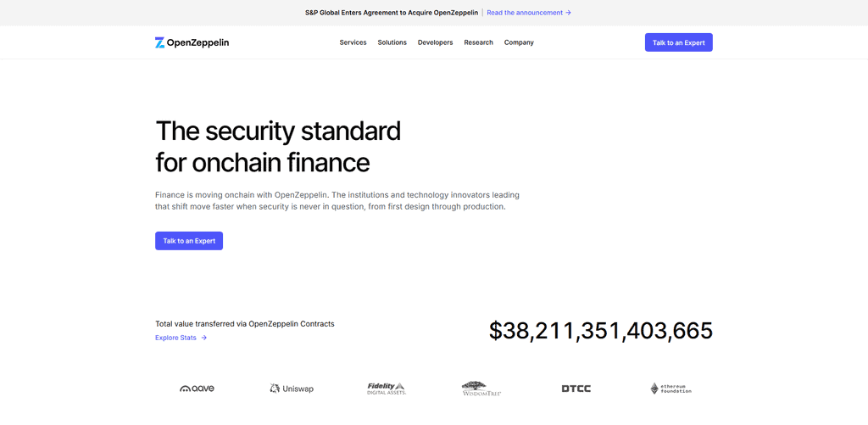Follow the Read the announcement link
The height and width of the screenshot is (425, 868).
click(x=529, y=13)
